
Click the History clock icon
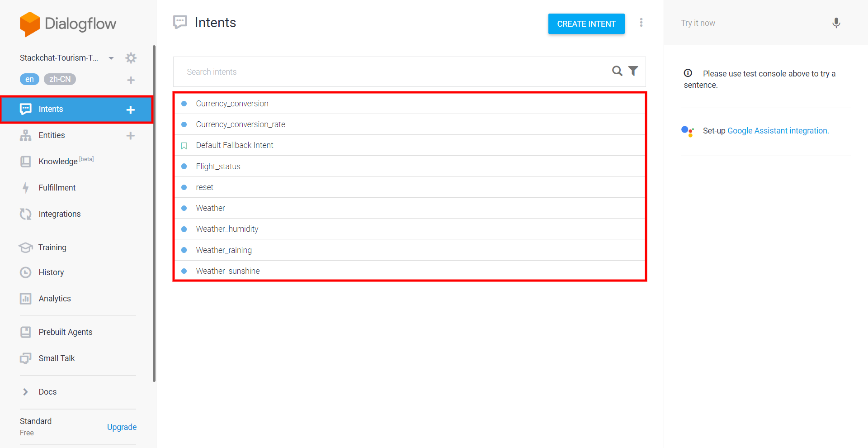26,272
